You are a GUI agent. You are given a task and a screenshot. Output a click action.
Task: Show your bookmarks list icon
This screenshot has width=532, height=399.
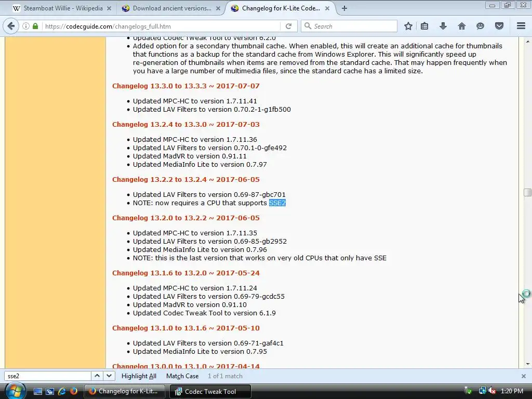pyautogui.click(x=424, y=26)
